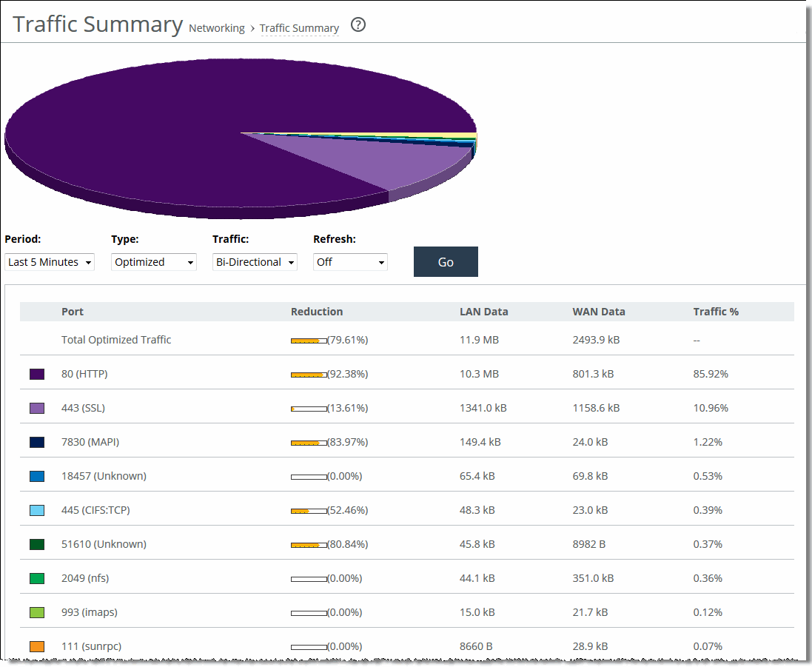Click the 51610 (Unknown) dark green legend icon

tap(36, 544)
